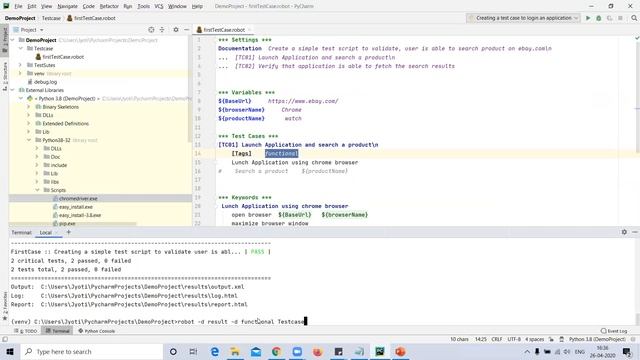Open Windows Start menu
The height and width of the screenshot is (360, 640).
pyautogui.click(x=10, y=351)
